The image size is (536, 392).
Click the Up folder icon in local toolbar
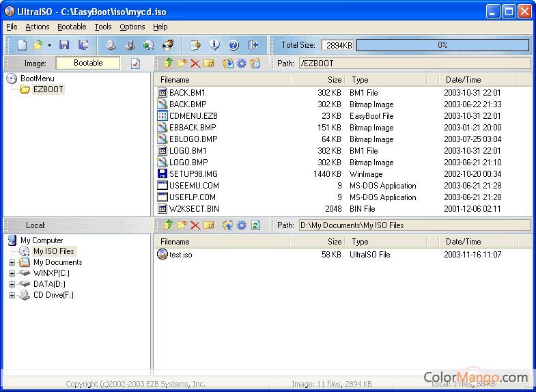(168, 225)
